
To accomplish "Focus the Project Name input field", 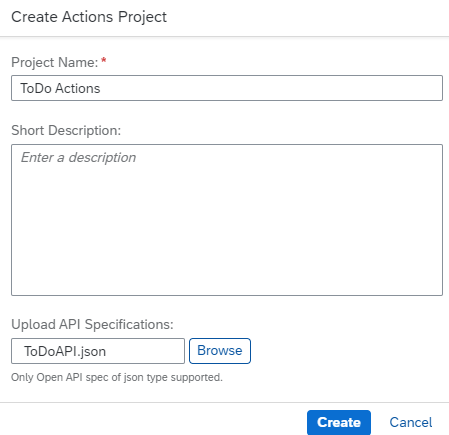I will tap(227, 88).
